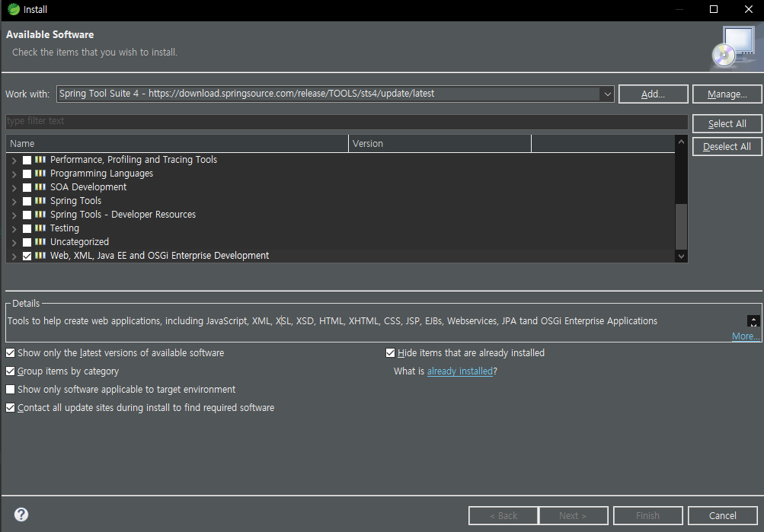Check the Programming Languages checkbox
Screen dimensions: 764x532
(27, 174)
